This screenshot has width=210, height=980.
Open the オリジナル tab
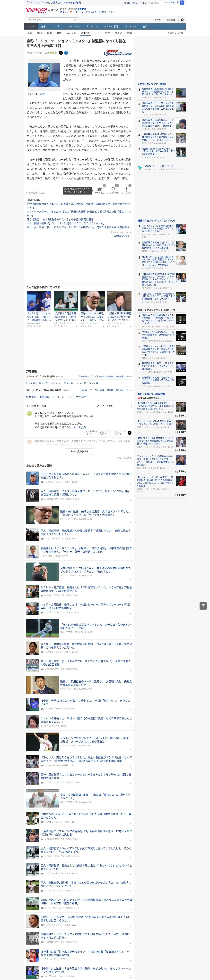(92, 27)
